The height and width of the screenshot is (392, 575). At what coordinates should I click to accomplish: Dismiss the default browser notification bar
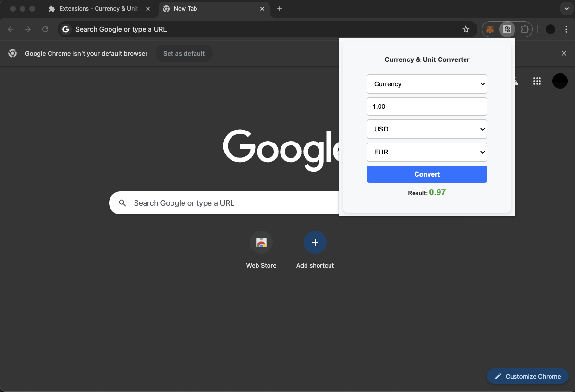click(564, 53)
